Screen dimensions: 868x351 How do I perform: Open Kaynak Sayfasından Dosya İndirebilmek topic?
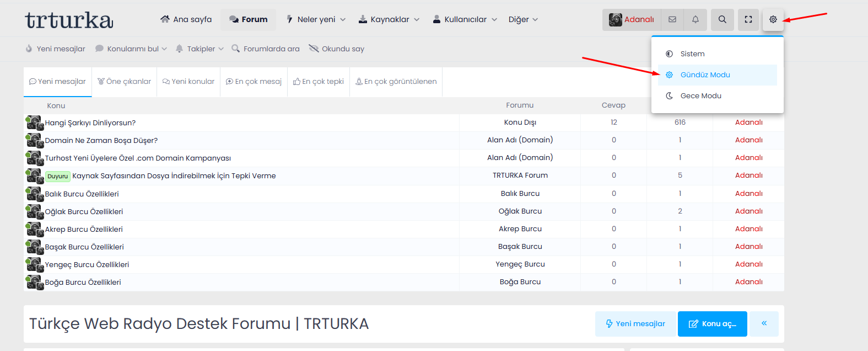click(174, 175)
